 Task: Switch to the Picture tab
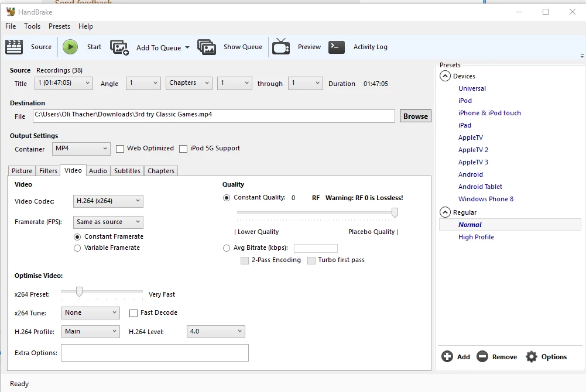22,171
